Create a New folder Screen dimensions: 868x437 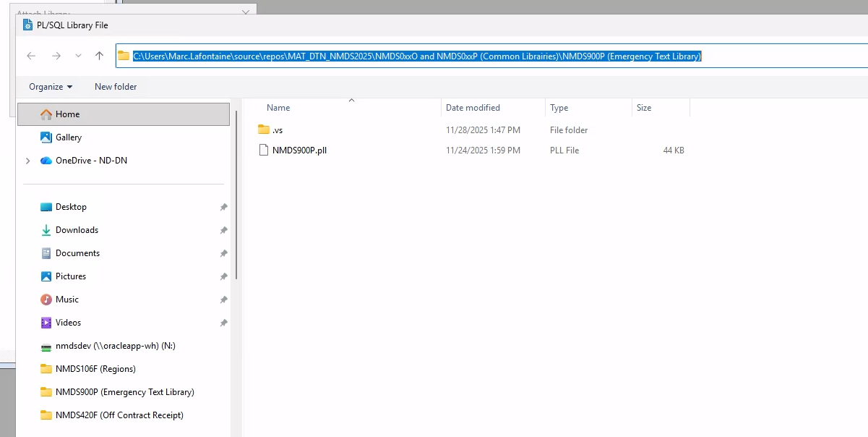(116, 87)
